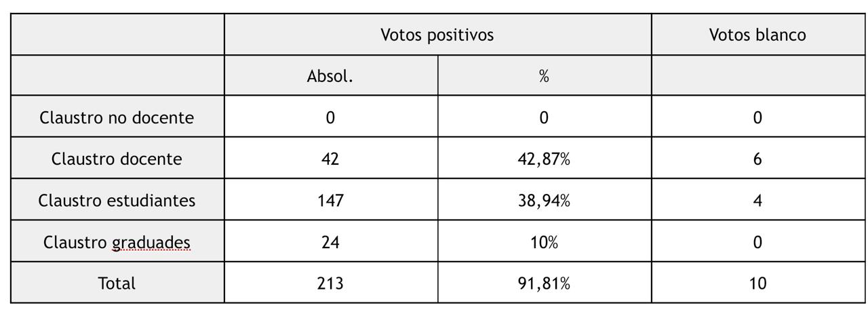Click the 24 absolute votes cell
The height and width of the screenshot is (320, 868).
330,242
